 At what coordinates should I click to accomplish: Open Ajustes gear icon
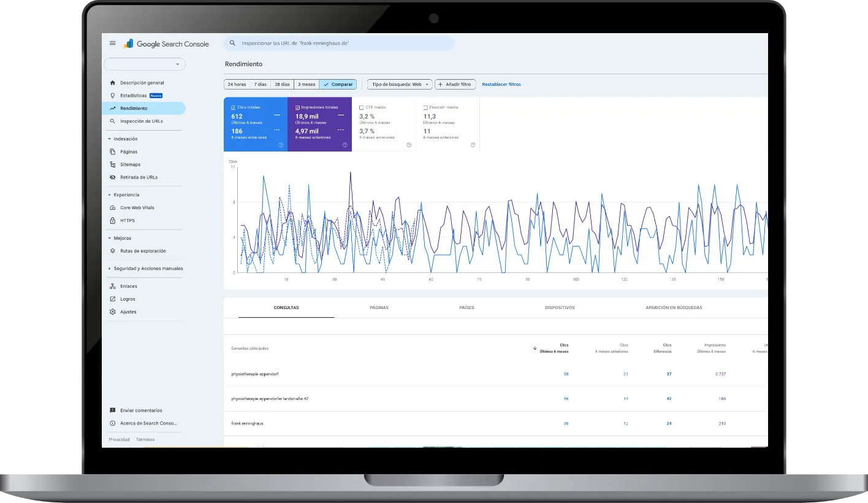pos(112,312)
